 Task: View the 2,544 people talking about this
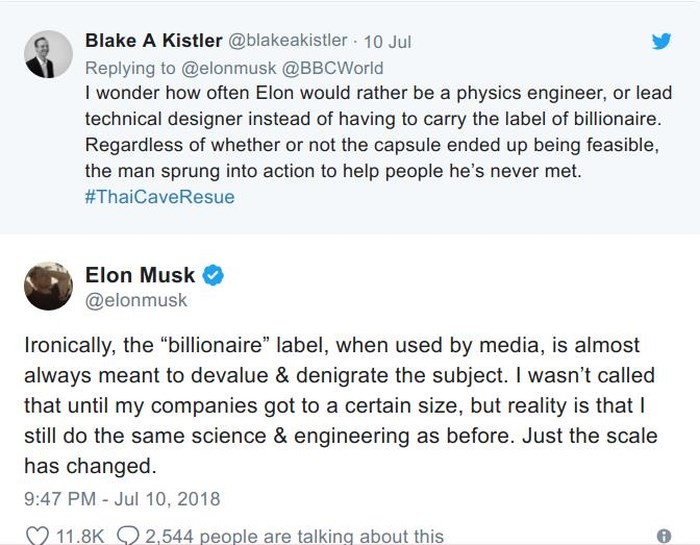(294, 536)
